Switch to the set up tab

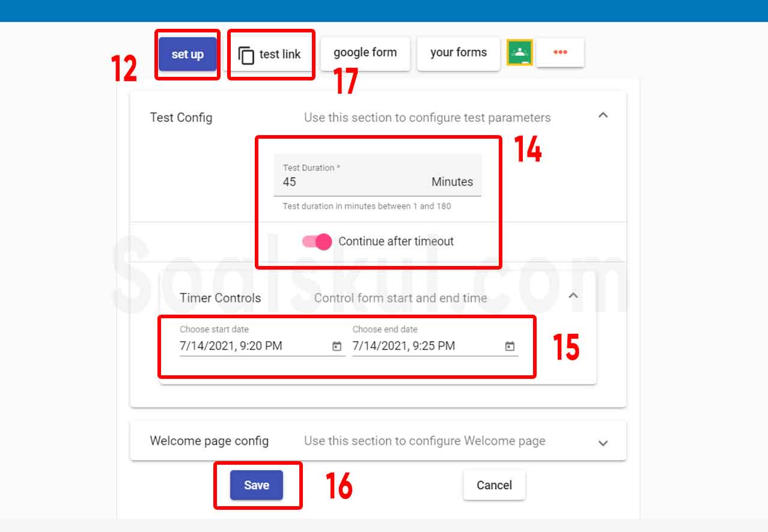[187, 54]
